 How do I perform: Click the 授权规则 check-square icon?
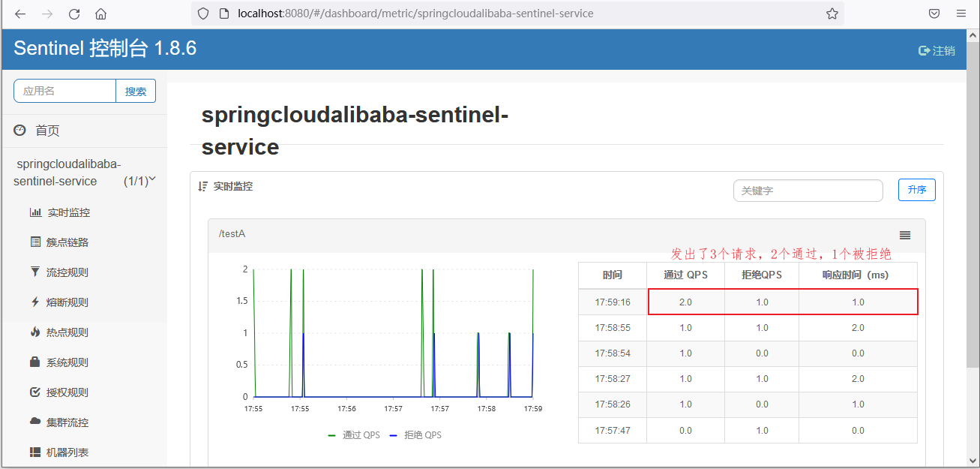[35, 392]
